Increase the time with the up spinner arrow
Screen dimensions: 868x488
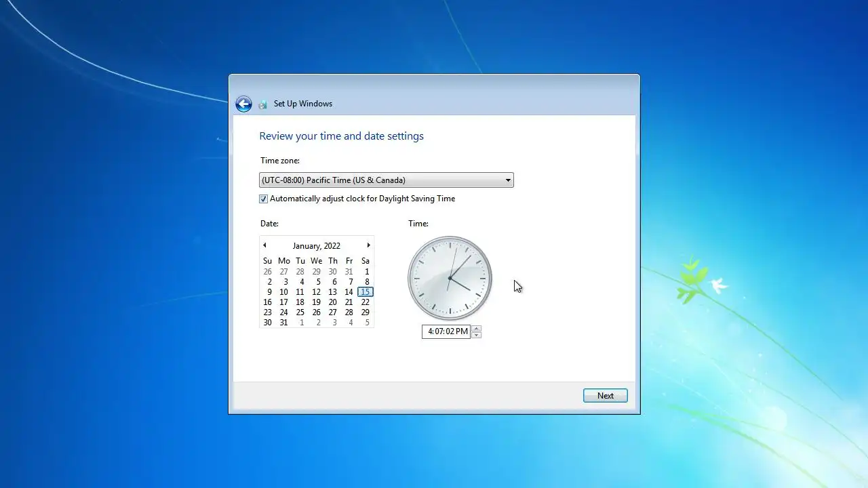tap(477, 329)
